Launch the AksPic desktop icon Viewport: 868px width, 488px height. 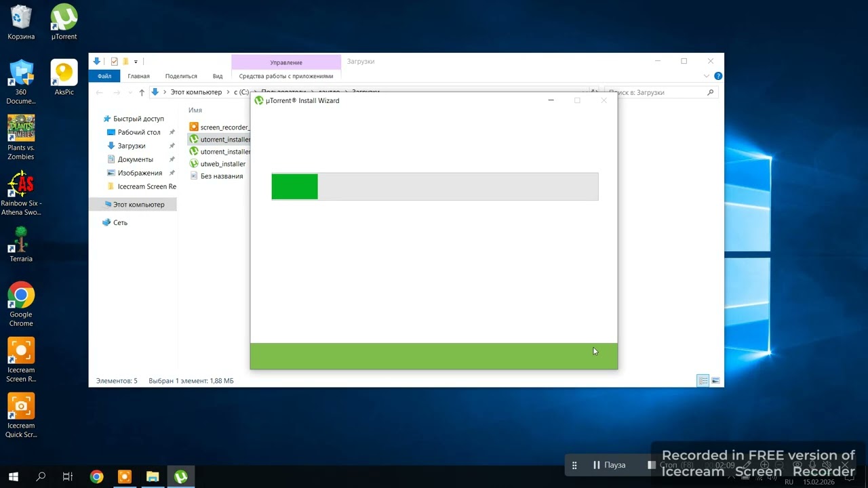(64, 77)
